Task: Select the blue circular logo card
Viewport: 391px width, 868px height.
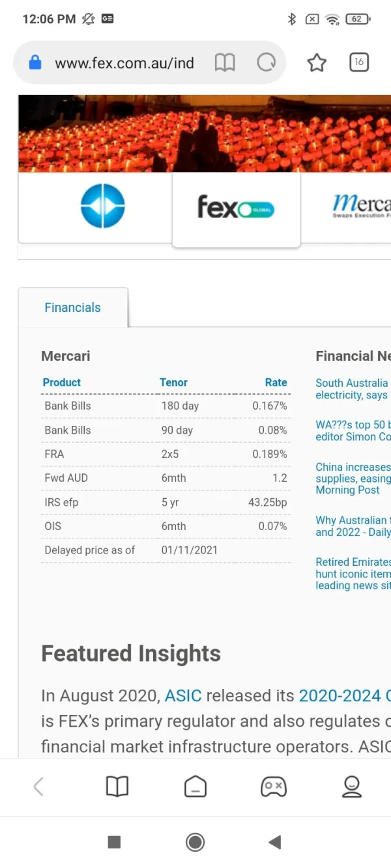Action: (x=102, y=206)
